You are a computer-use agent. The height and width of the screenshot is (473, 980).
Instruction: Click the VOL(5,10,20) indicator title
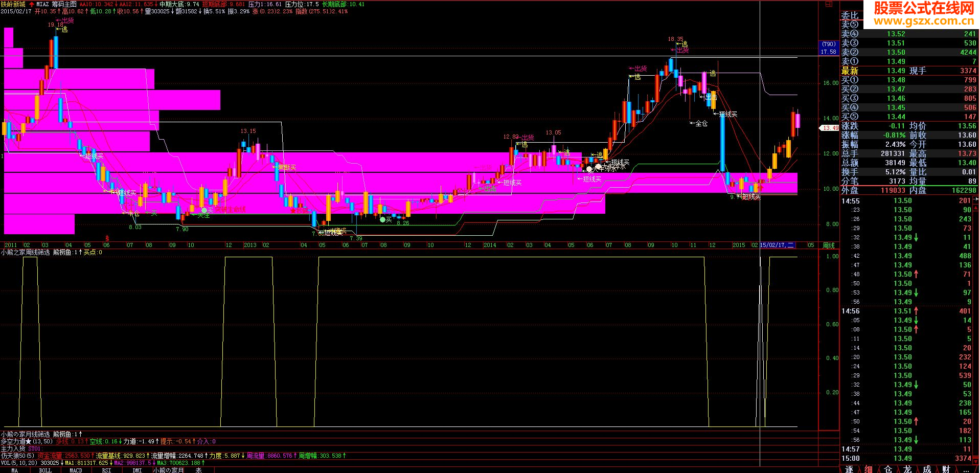click(x=19, y=463)
